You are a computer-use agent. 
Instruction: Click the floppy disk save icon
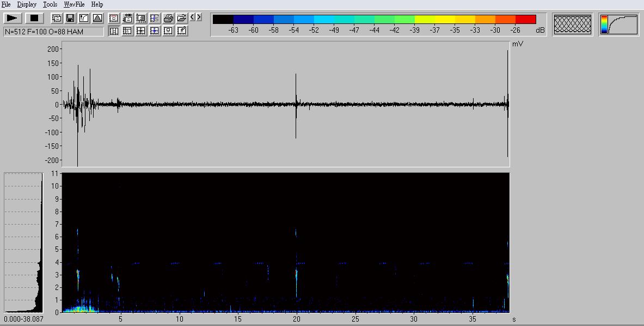70,18
